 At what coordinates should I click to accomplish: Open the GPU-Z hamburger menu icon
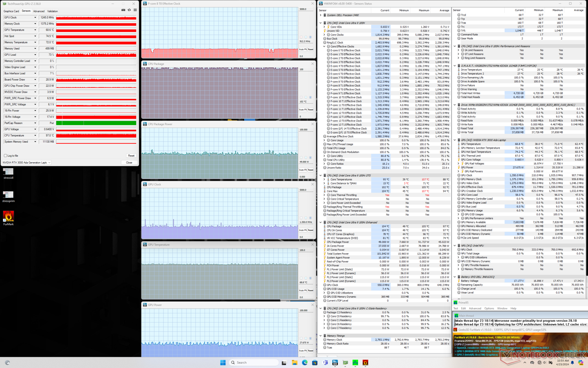135,10
